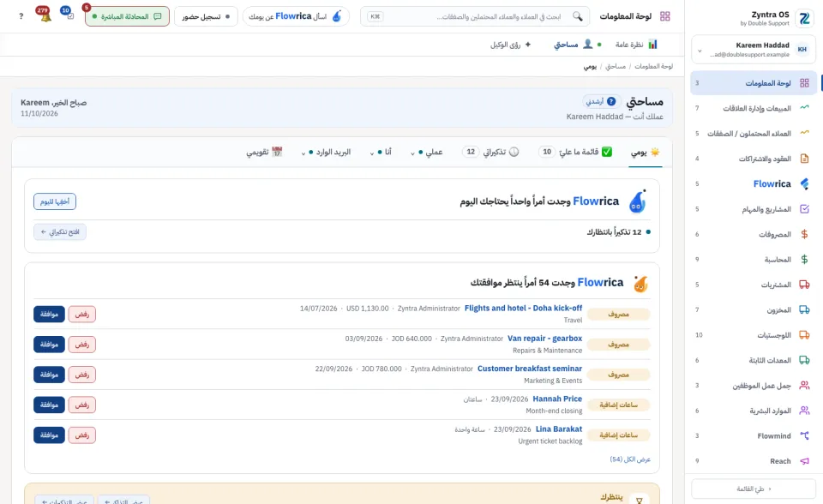Open المصروفات sidebar item

[x=754, y=234]
